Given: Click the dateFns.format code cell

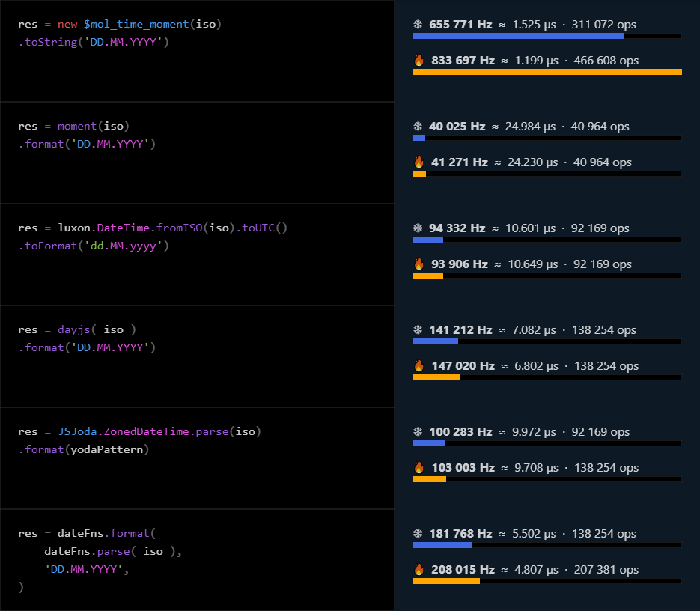Looking at the screenshot, I should 197,560.
